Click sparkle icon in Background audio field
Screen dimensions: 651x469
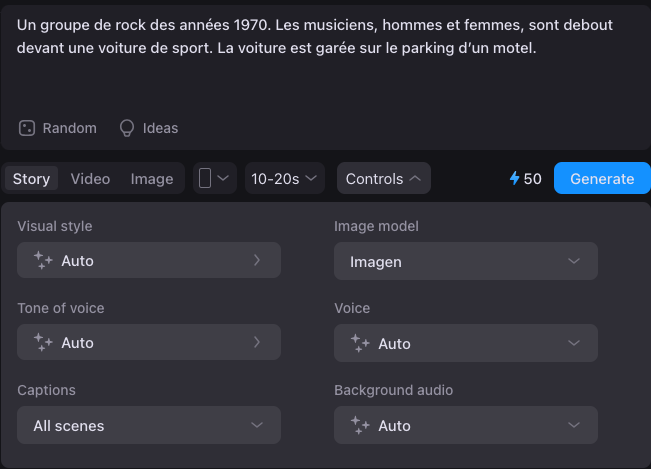[360, 425]
